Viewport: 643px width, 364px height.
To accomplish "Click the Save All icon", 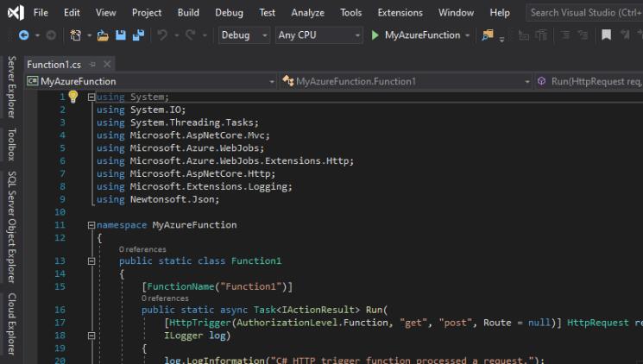I will click(x=138, y=35).
